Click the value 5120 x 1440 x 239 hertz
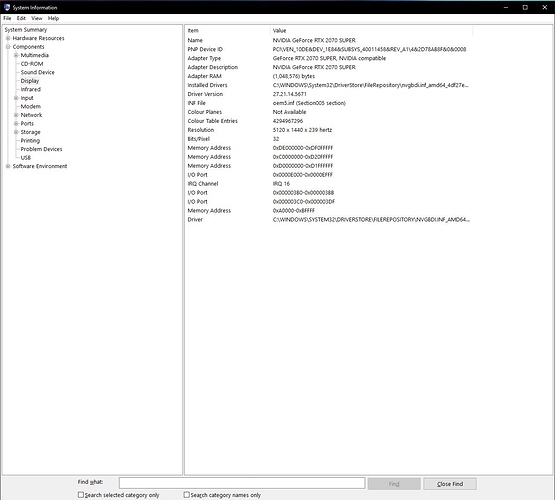 coord(302,130)
